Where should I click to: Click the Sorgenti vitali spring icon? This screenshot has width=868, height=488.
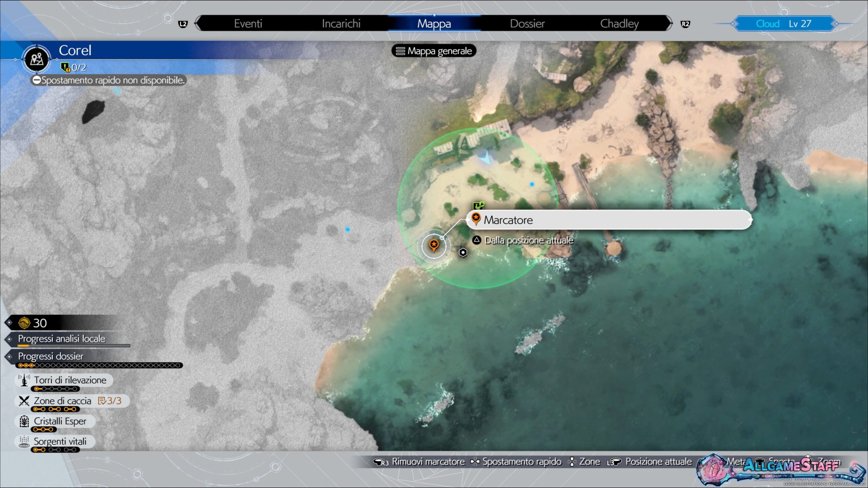pos(24,442)
